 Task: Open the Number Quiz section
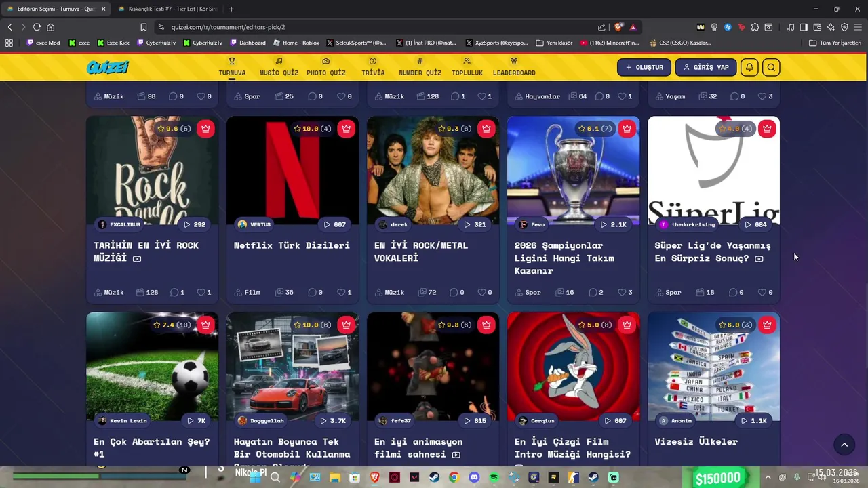point(420,67)
